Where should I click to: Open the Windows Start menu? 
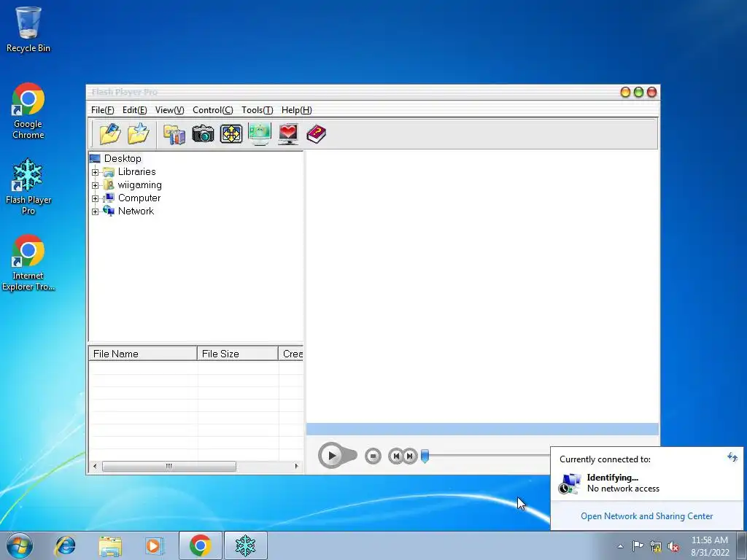pyautogui.click(x=20, y=545)
